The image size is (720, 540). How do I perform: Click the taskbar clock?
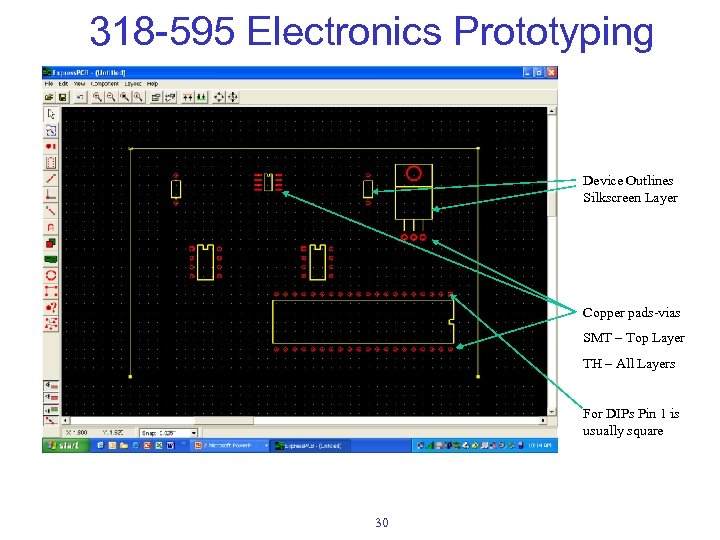point(540,445)
